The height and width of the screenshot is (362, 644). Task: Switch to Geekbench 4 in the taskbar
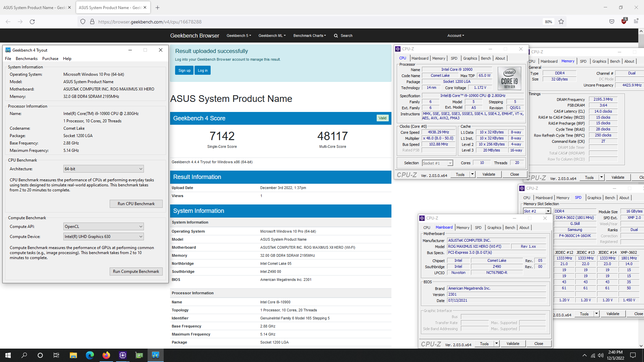point(155,355)
